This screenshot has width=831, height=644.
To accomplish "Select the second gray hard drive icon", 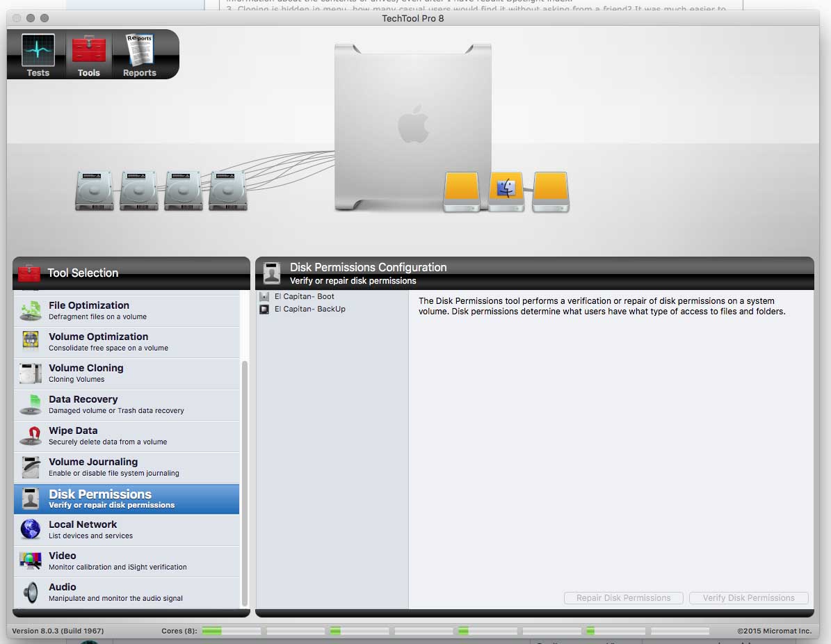I will click(139, 191).
